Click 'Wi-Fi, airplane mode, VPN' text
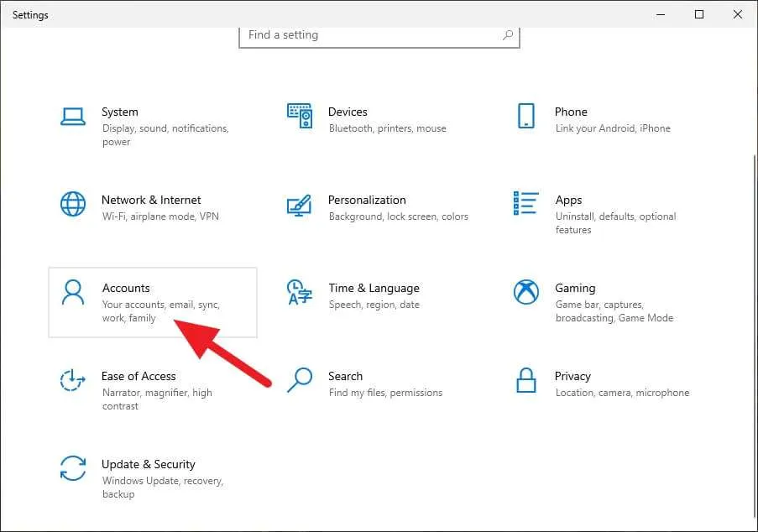Screen dimensions: 758x532 160,216
